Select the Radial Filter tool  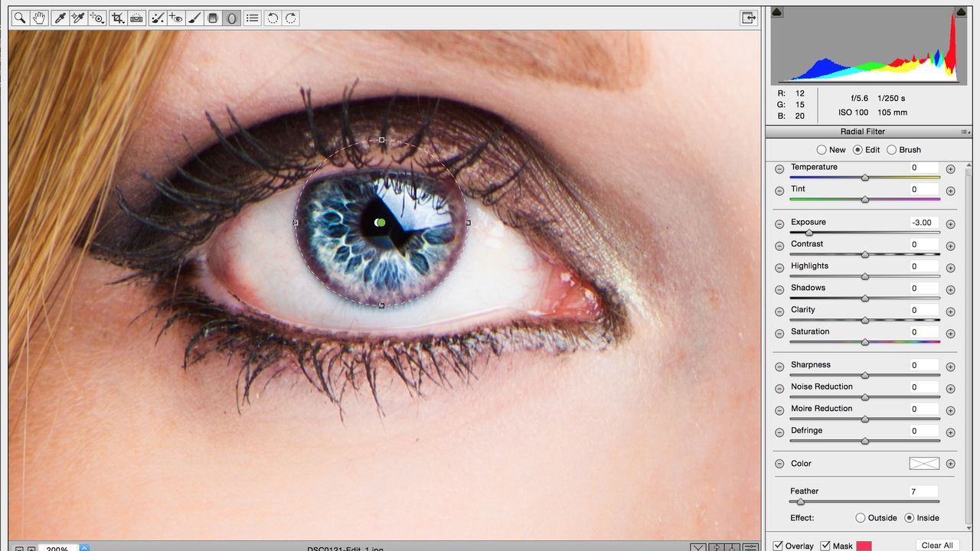pyautogui.click(x=231, y=18)
